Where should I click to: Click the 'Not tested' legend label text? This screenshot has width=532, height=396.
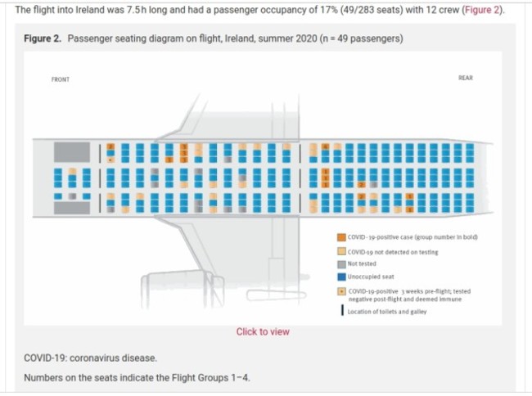[363, 263]
